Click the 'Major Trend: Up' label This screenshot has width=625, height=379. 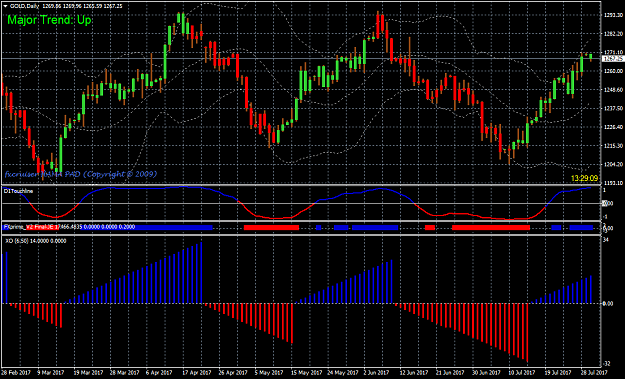click(49, 20)
